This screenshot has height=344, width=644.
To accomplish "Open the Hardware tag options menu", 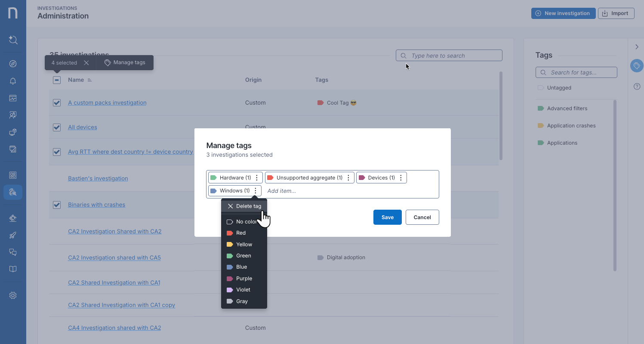I will (257, 177).
